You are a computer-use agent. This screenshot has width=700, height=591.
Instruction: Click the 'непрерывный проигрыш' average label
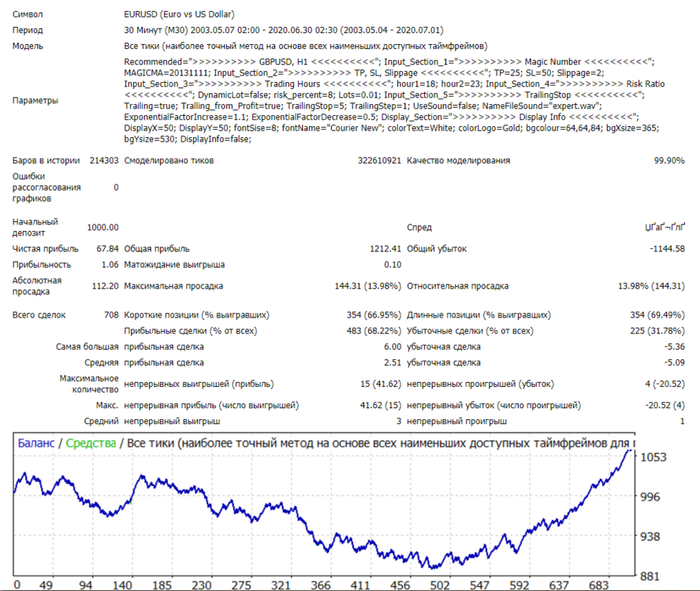456,422
